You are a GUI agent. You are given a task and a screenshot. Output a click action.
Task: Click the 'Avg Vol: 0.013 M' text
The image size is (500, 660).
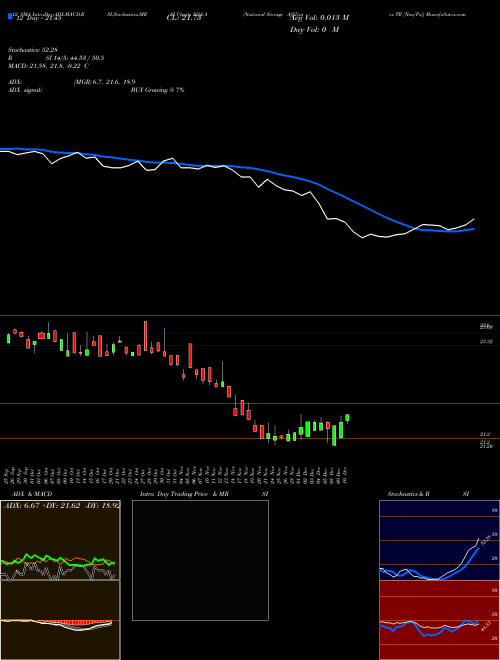click(319, 18)
